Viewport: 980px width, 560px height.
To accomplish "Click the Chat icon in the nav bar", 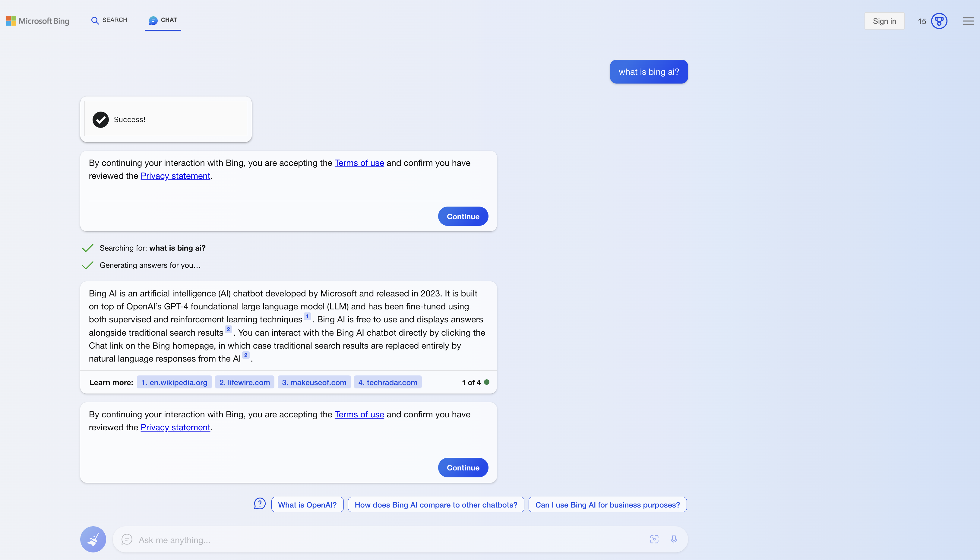I will click(x=153, y=20).
